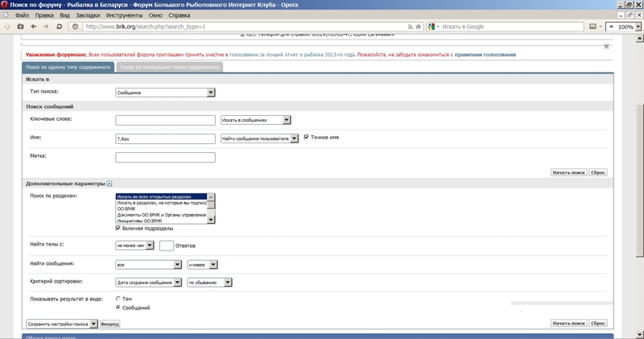Click the bottom 'Начать поиск' button

click(568, 323)
